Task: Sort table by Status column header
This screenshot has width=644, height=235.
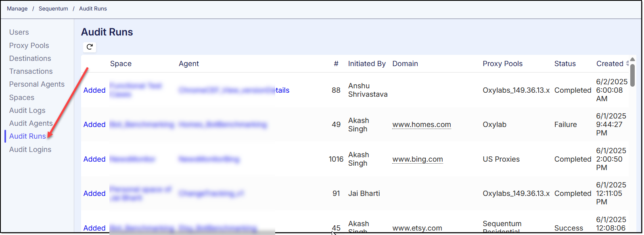Action: (x=565, y=64)
